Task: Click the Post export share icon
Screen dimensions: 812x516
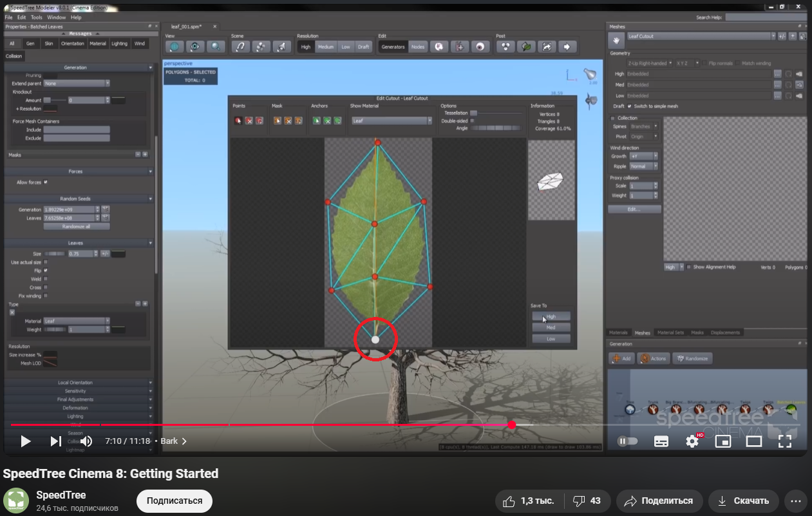Action: pos(547,46)
